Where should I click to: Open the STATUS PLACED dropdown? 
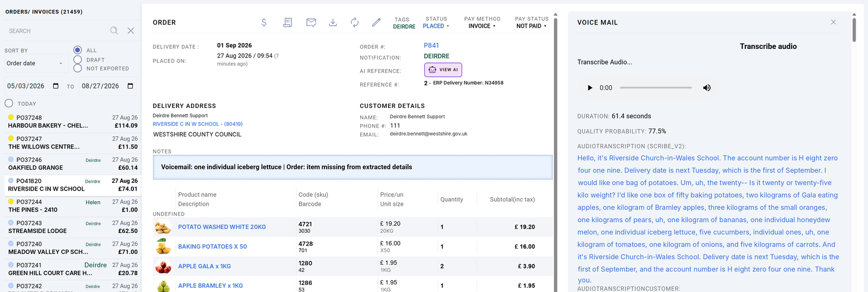coord(436,26)
